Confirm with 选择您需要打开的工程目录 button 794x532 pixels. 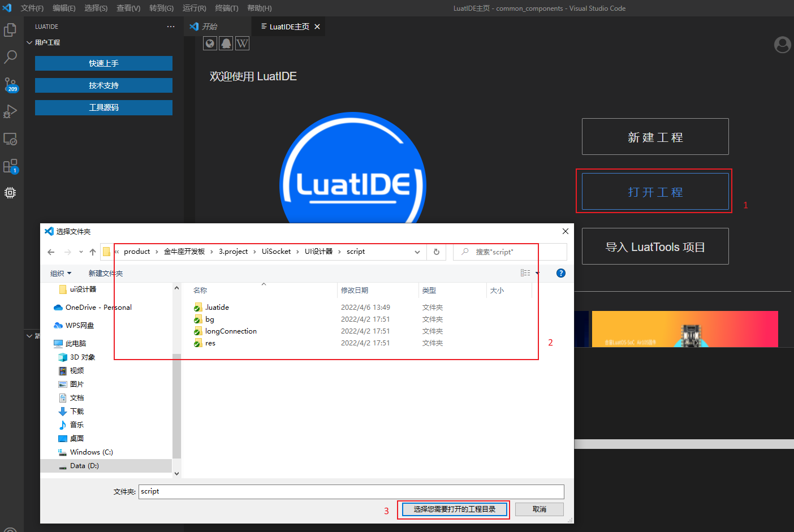pos(454,509)
